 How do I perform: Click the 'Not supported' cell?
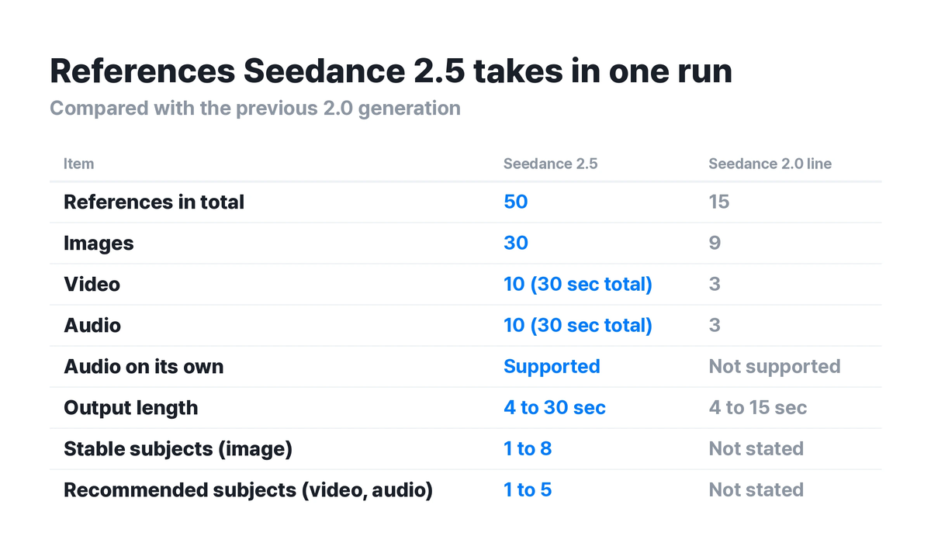pos(774,367)
